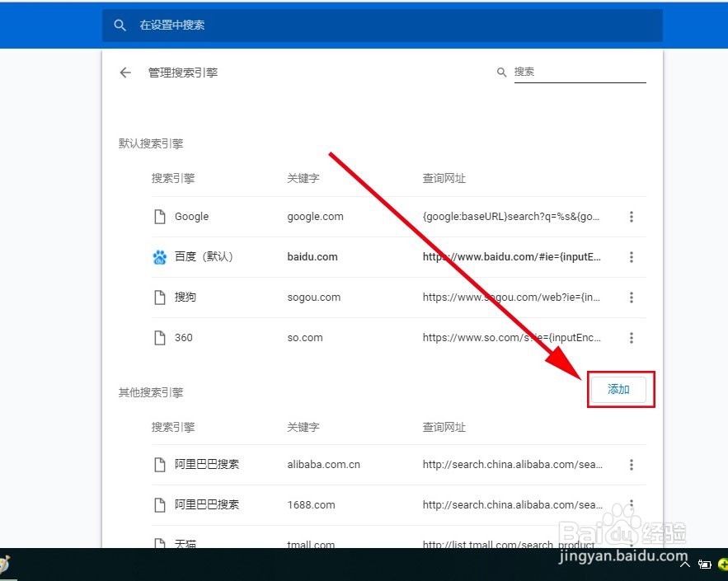
Task: Open the more actions menu for 360
Action: point(632,337)
